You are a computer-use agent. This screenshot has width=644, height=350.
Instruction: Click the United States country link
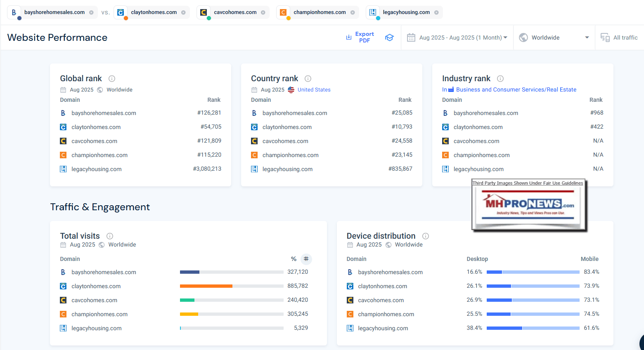pyautogui.click(x=314, y=89)
